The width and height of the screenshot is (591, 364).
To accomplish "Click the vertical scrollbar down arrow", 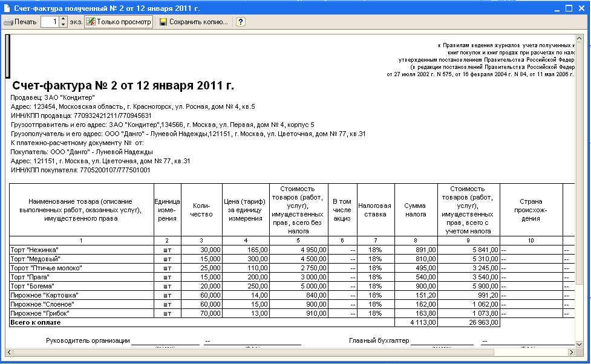I will coord(580,343).
